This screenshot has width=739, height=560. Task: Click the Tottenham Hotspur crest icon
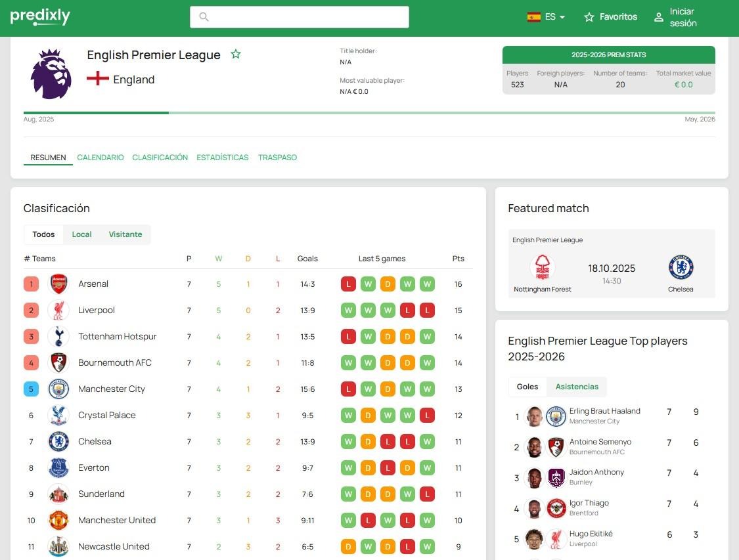pyautogui.click(x=58, y=337)
